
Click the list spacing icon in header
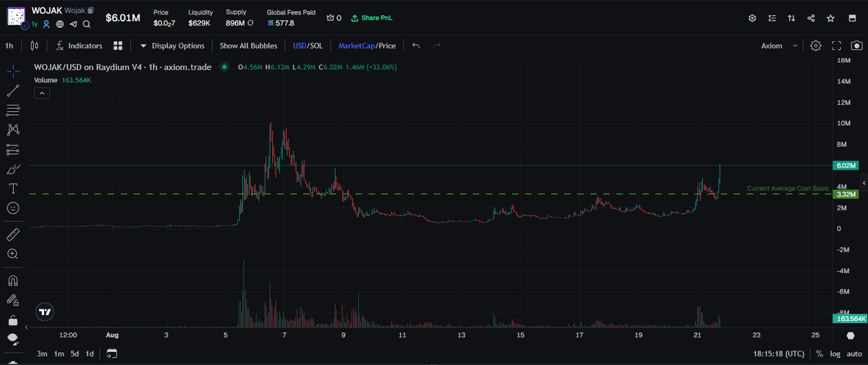pyautogui.click(x=772, y=18)
